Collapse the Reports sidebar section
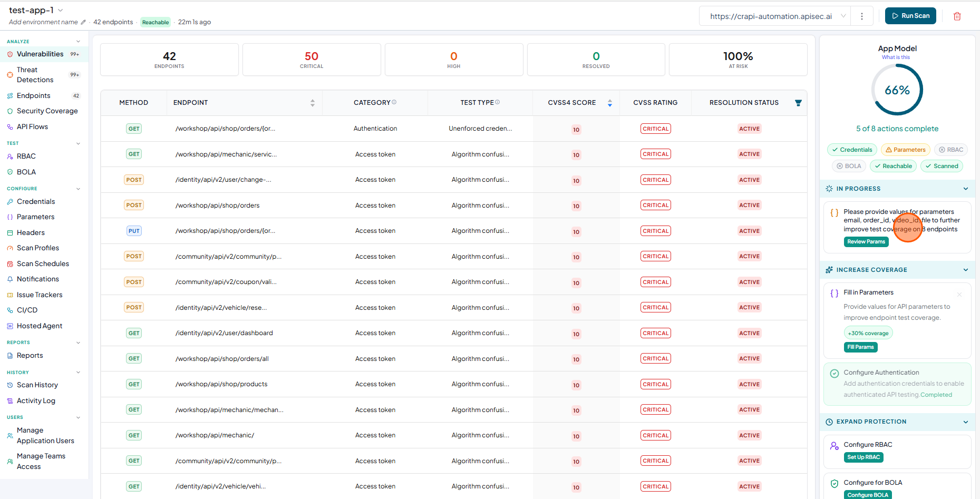 [x=79, y=343]
